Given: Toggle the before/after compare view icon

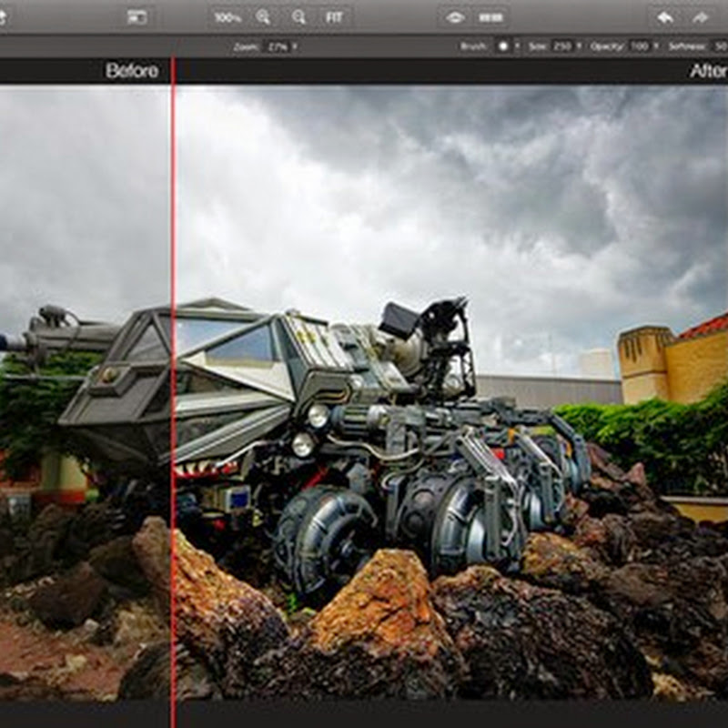Looking at the screenshot, I should (x=490, y=17).
